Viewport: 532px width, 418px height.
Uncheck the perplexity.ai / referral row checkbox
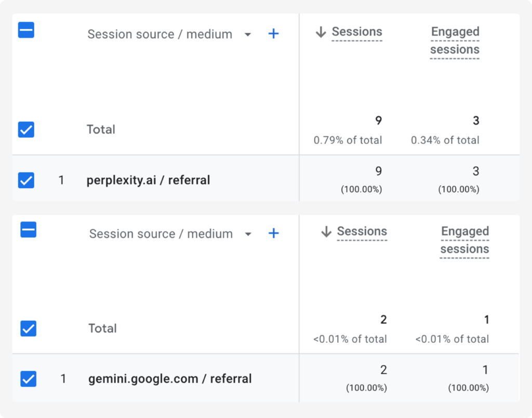[x=26, y=180]
